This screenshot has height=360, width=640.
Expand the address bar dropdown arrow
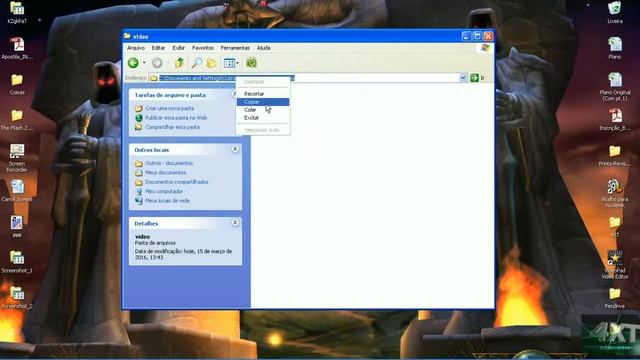click(463, 78)
